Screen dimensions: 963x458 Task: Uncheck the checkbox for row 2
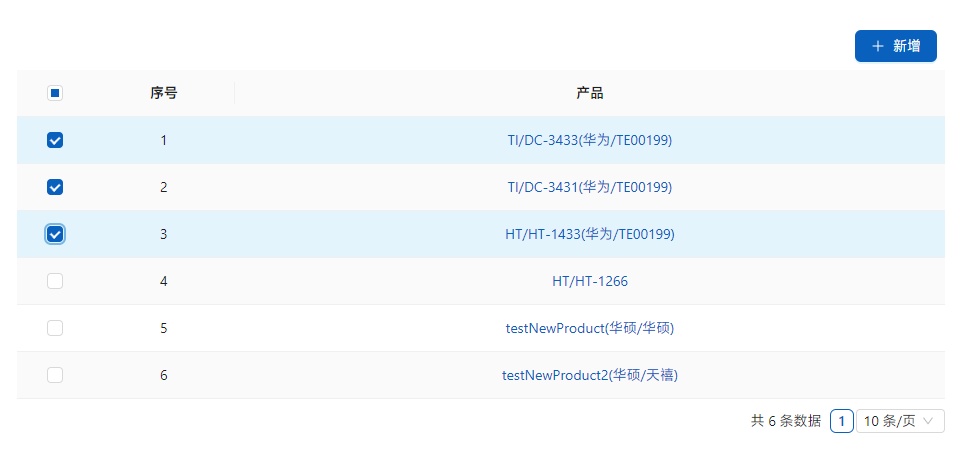(55, 187)
